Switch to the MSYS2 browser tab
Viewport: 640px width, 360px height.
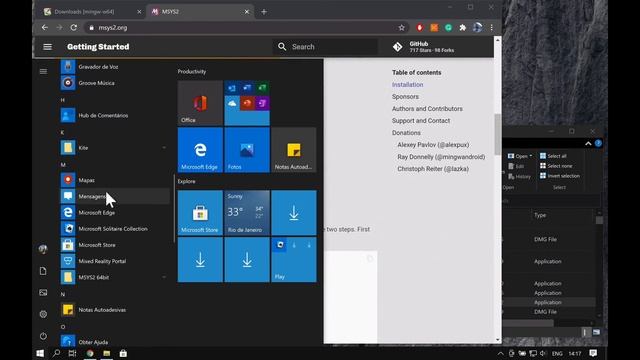200,12
